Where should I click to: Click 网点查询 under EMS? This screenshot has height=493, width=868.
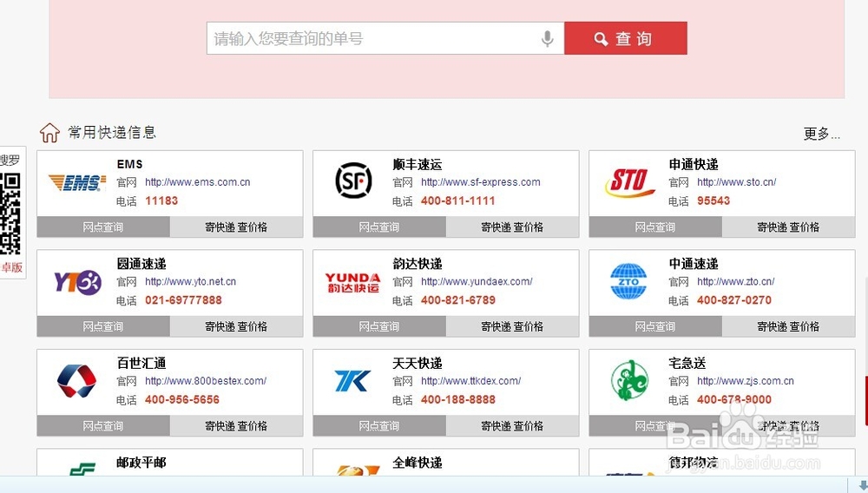pyautogui.click(x=103, y=227)
